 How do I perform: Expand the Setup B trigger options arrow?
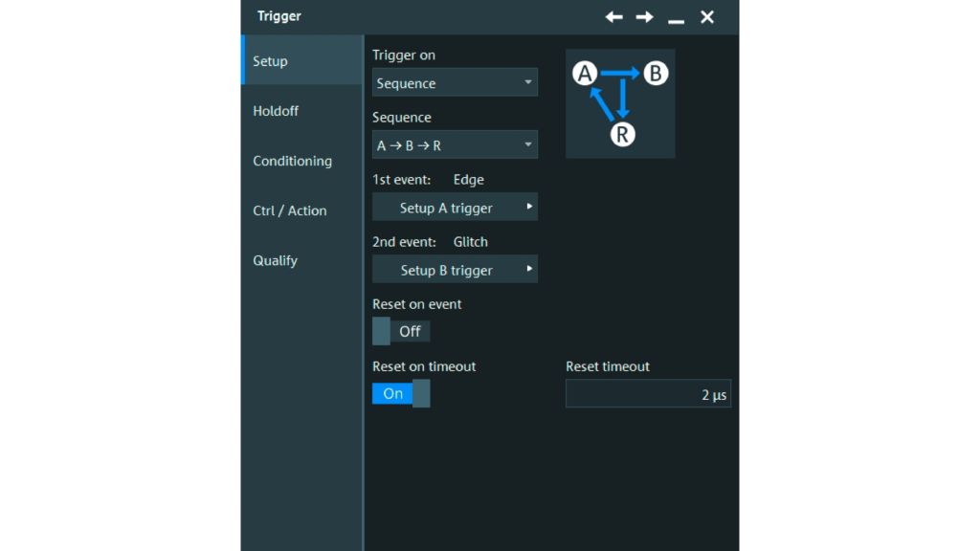coord(528,269)
